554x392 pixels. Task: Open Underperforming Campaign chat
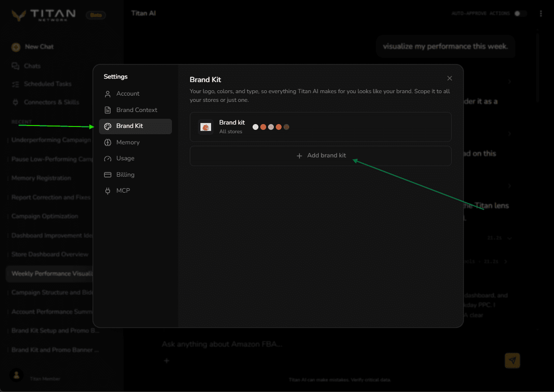[51, 140]
